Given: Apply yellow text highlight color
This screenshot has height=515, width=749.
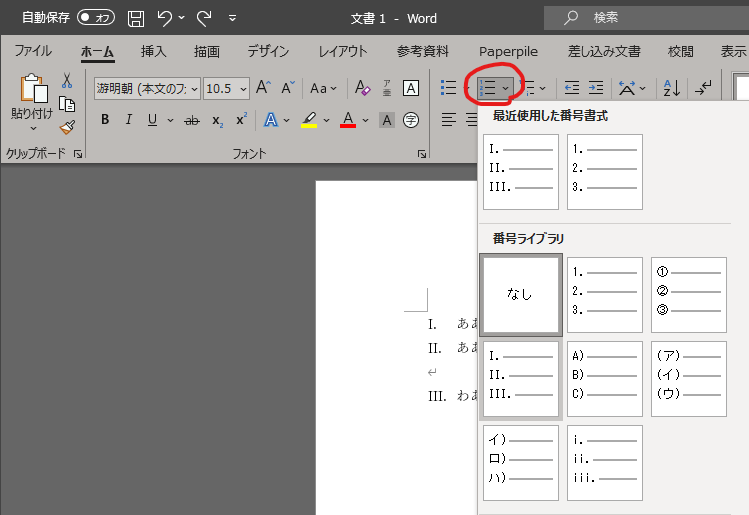Looking at the screenshot, I should [309, 120].
